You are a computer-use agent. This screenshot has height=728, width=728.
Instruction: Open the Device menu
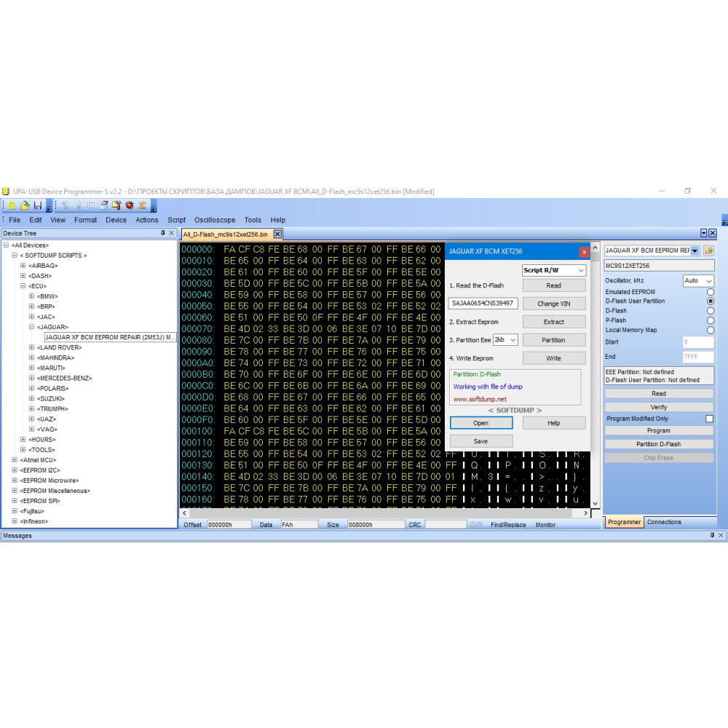coord(116,220)
